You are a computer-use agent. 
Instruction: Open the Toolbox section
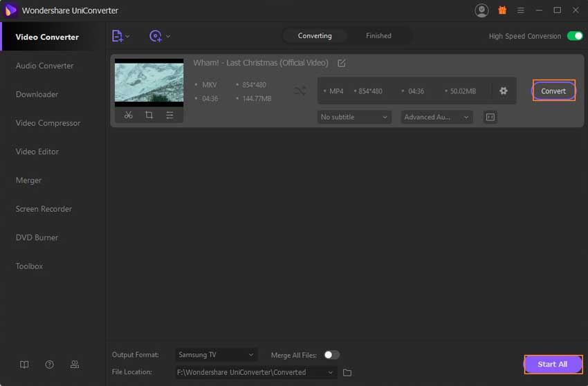coord(29,266)
